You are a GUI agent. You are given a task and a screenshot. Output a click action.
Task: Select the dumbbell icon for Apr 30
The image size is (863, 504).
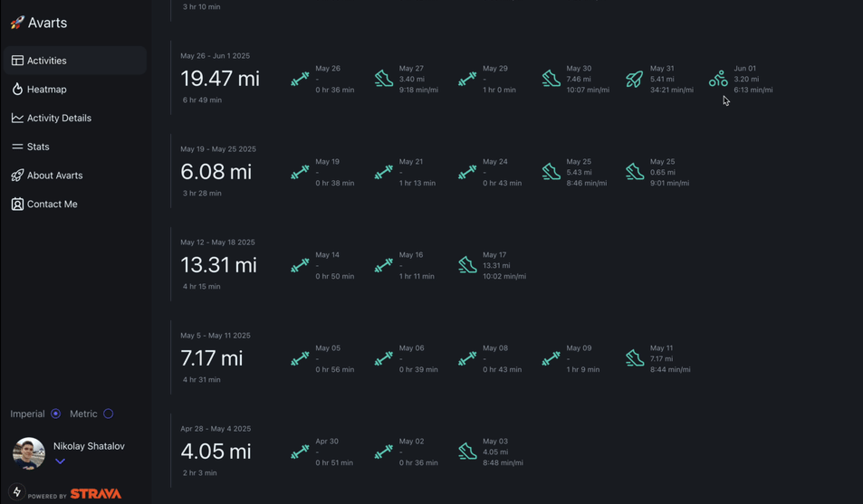point(299,452)
